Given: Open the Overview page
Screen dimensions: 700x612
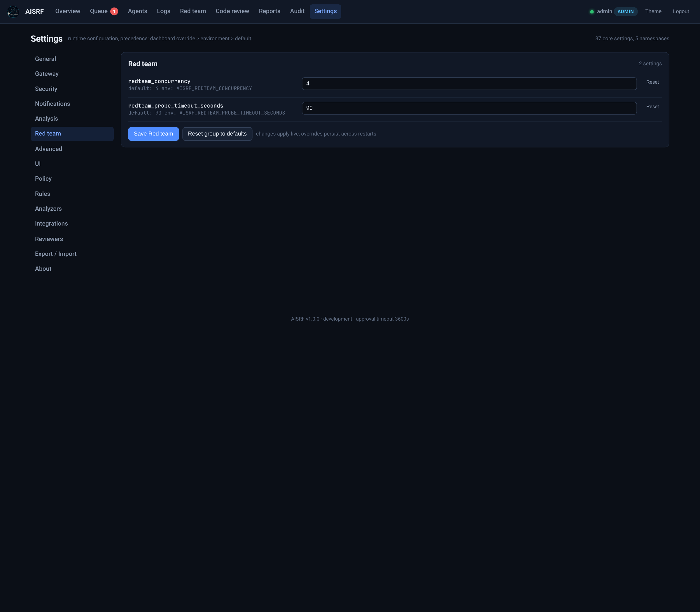Looking at the screenshot, I should (x=68, y=11).
